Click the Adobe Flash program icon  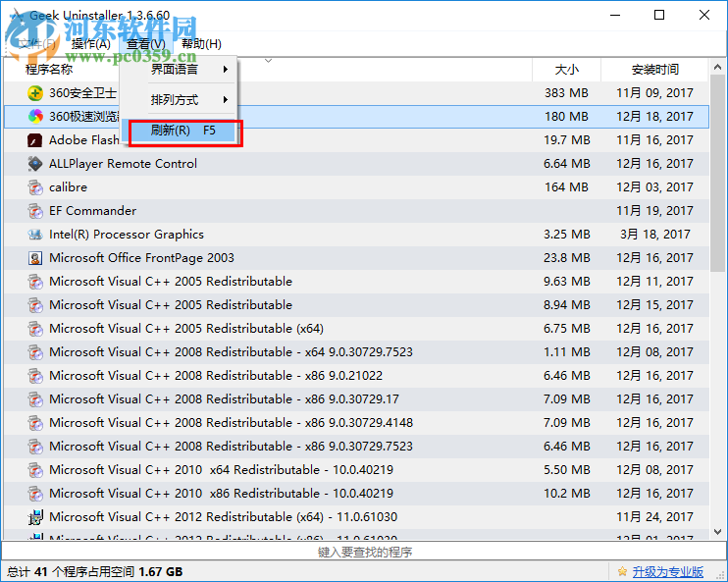[x=35, y=139]
